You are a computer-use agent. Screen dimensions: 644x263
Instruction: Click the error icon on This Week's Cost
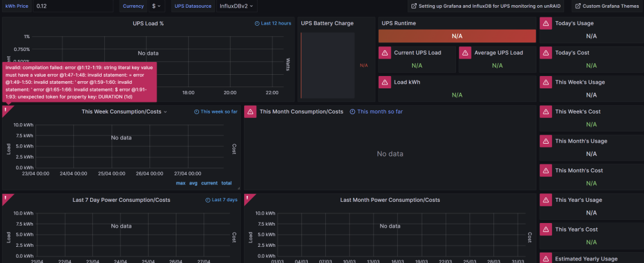546,112
